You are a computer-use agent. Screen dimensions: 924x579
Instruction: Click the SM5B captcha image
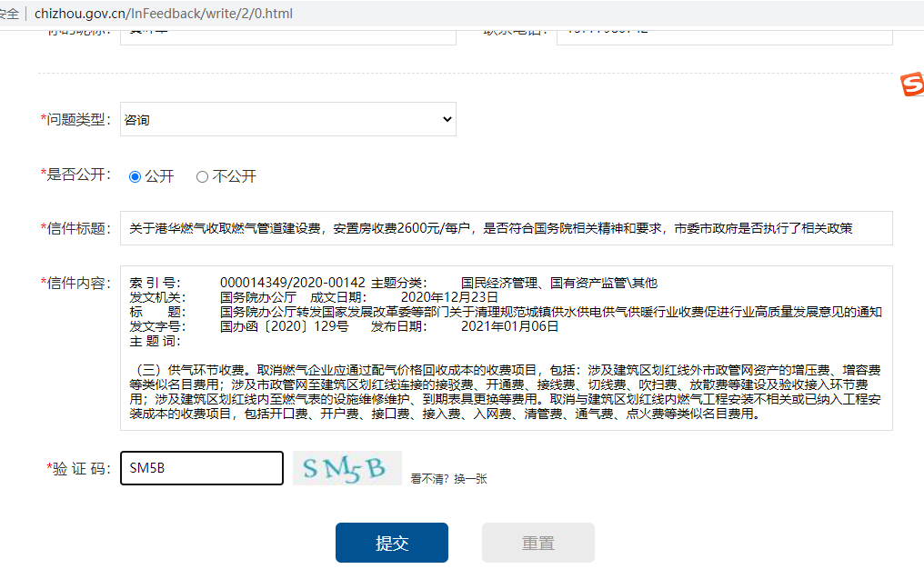347,468
